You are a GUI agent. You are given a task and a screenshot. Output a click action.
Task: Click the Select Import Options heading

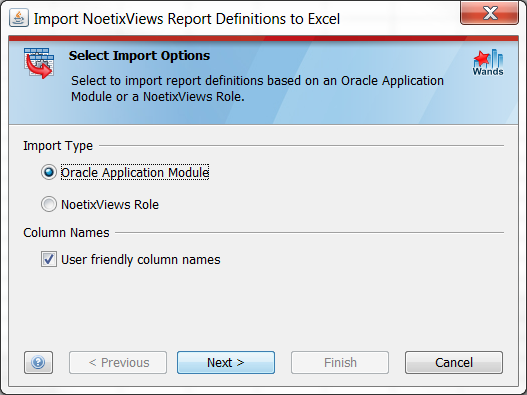pos(139,55)
